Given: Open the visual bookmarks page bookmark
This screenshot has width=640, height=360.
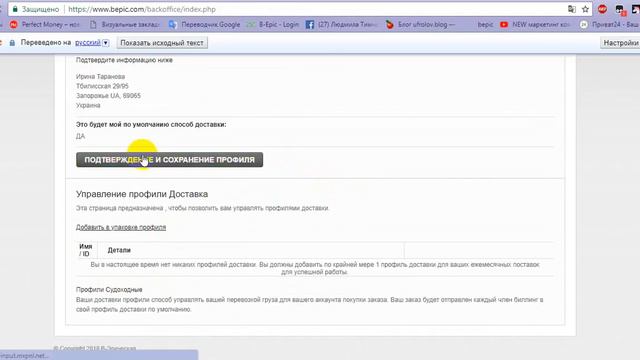Looking at the screenshot, I should 124,24.
